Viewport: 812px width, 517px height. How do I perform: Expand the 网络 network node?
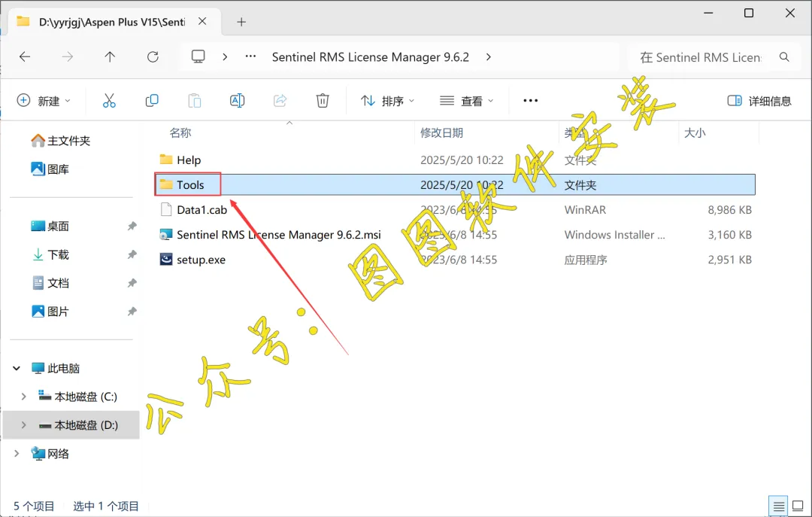(17, 454)
